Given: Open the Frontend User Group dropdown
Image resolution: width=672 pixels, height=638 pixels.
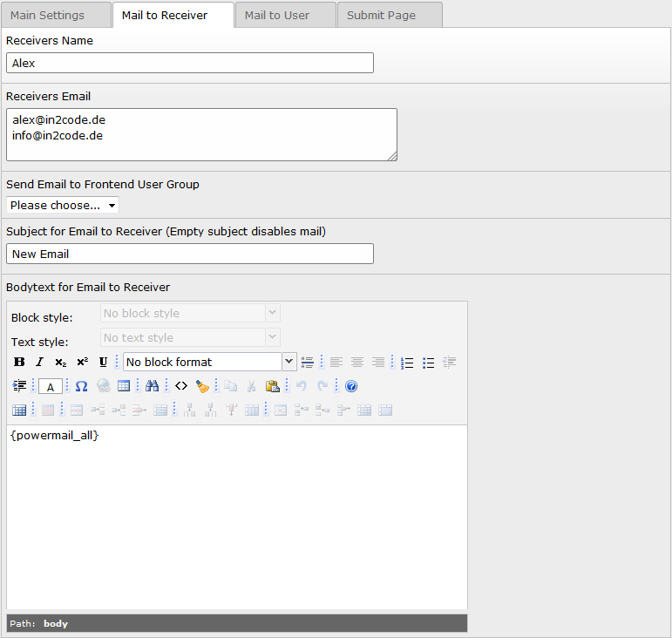Looking at the screenshot, I should click(x=63, y=206).
